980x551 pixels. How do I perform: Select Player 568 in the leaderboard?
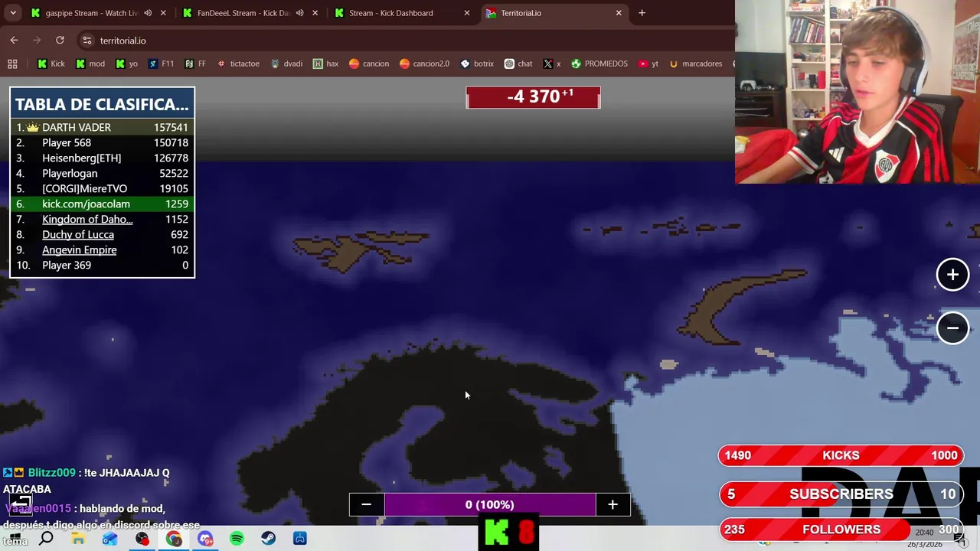[102, 142]
